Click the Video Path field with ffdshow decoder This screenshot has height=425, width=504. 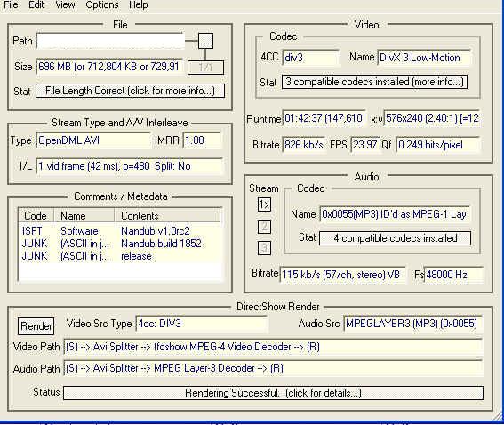pyautogui.click(x=273, y=347)
